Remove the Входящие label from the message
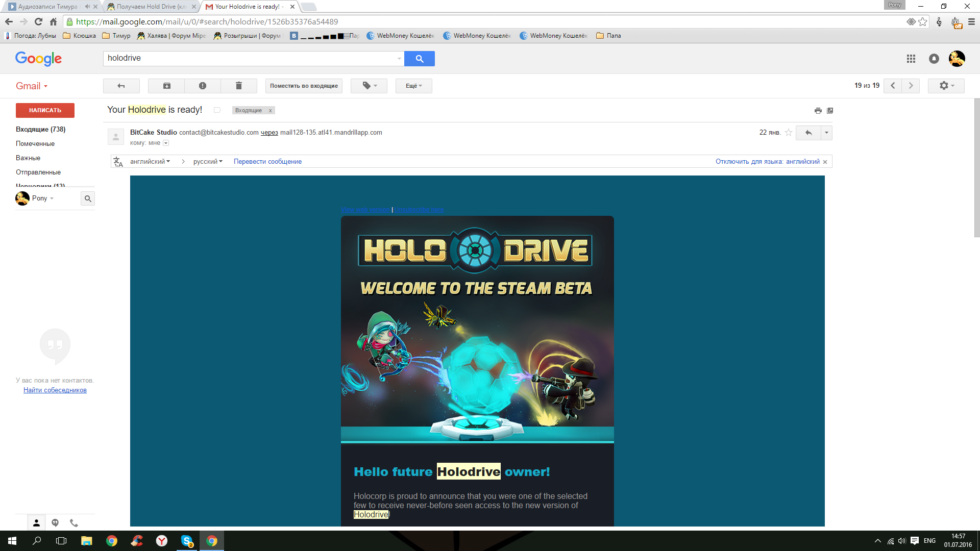This screenshot has width=980, height=551. (x=271, y=111)
